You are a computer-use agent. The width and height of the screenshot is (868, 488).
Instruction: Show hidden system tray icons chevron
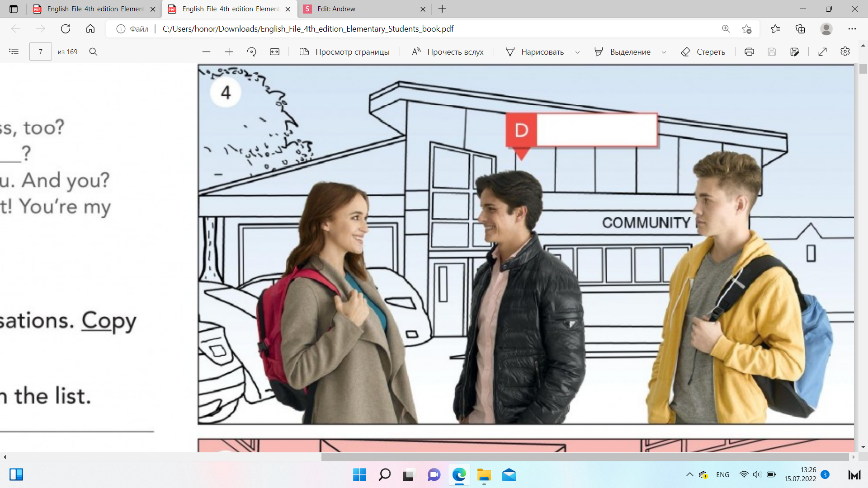point(689,474)
